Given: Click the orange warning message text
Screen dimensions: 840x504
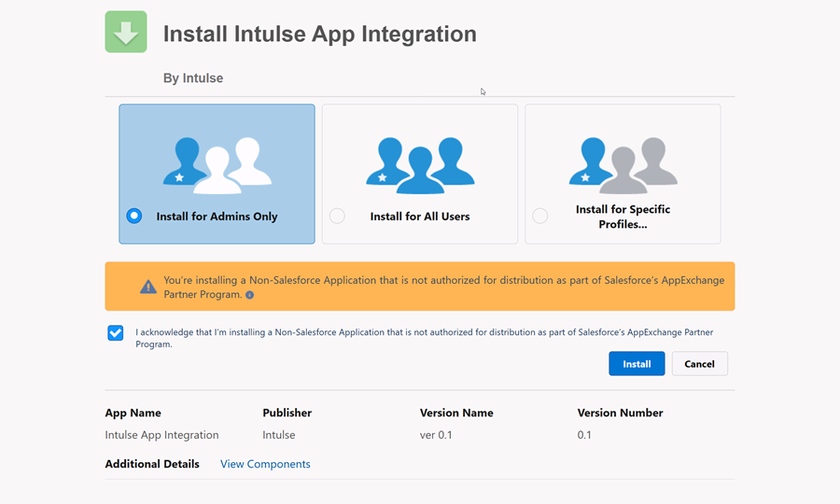Looking at the screenshot, I should 444,287.
